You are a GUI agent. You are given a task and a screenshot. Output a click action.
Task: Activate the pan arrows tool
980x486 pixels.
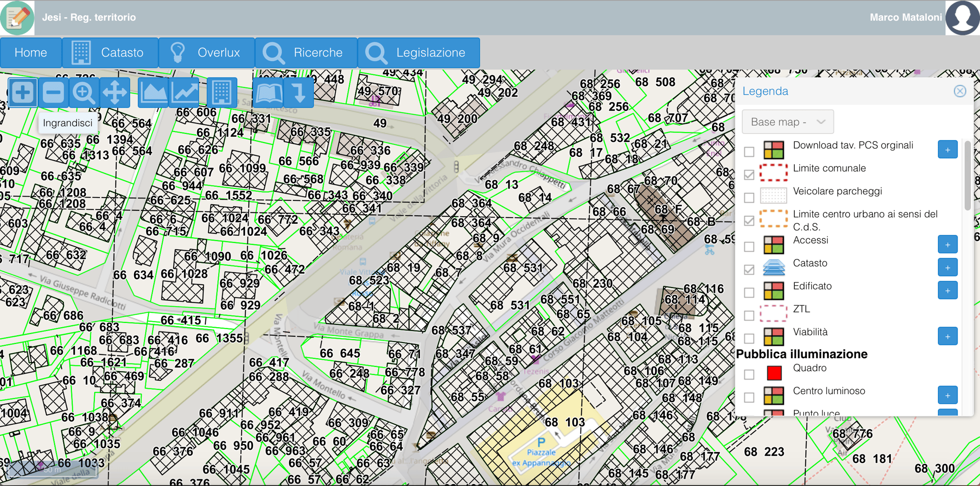pos(115,92)
